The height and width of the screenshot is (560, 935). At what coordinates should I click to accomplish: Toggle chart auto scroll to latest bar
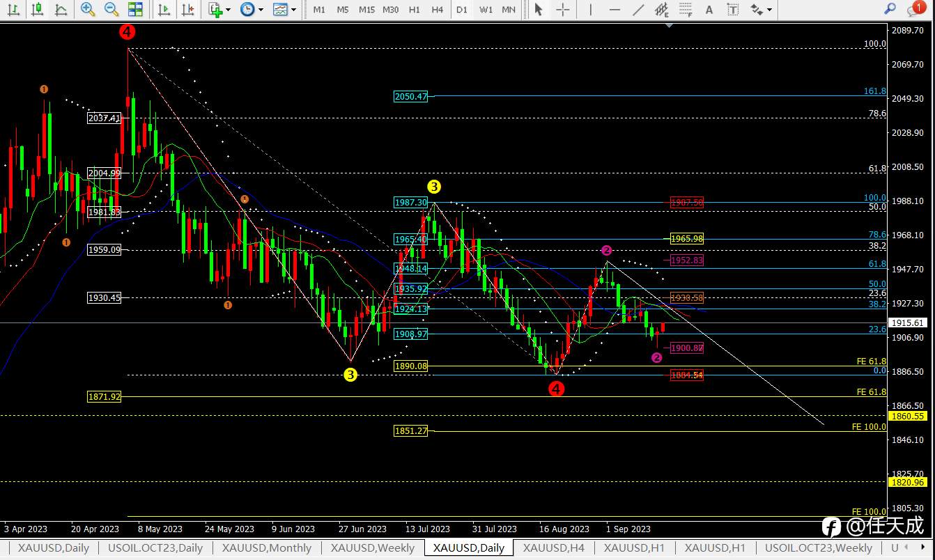164,10
